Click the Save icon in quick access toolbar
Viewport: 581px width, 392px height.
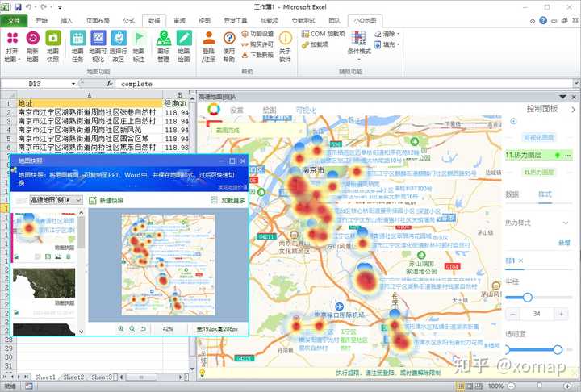18,7
